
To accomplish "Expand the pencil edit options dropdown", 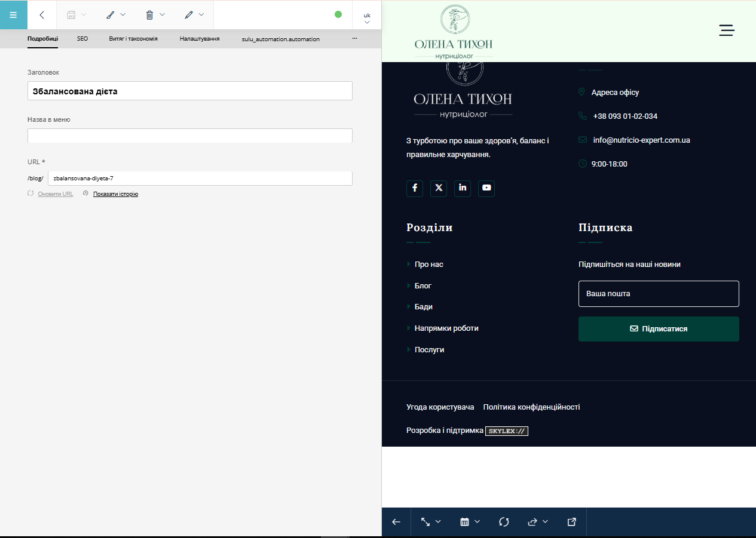I will 194,15.
